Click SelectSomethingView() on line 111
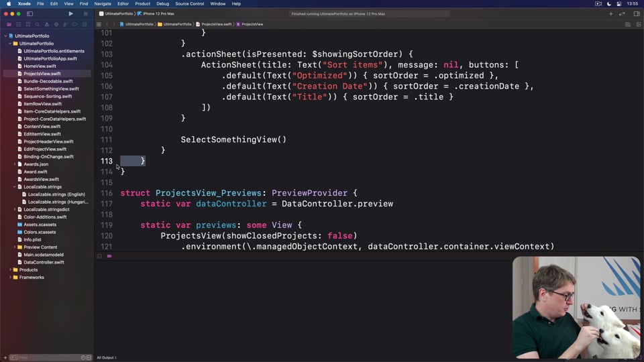The image size is (644, 362). tap(233, 139)
